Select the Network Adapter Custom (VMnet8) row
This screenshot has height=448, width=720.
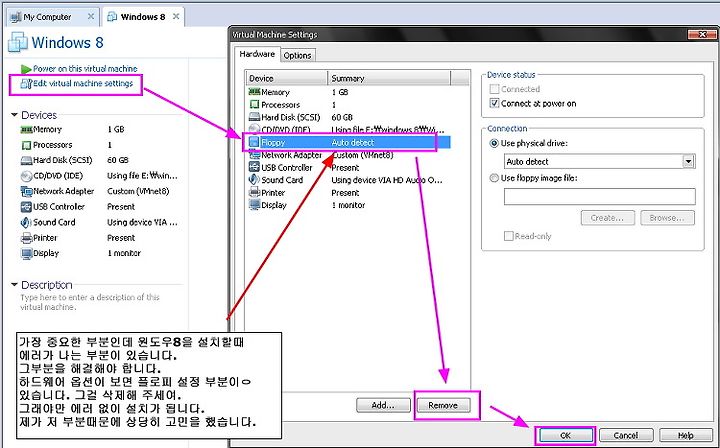349,155
